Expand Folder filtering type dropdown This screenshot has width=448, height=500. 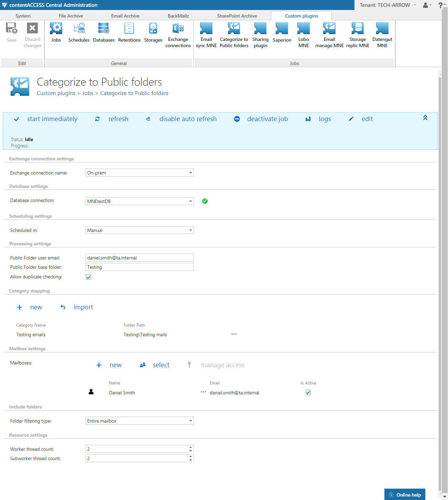190,421
